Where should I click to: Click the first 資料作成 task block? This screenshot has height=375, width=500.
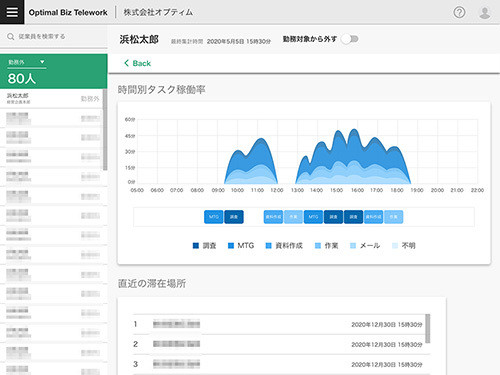pos(273,217)
